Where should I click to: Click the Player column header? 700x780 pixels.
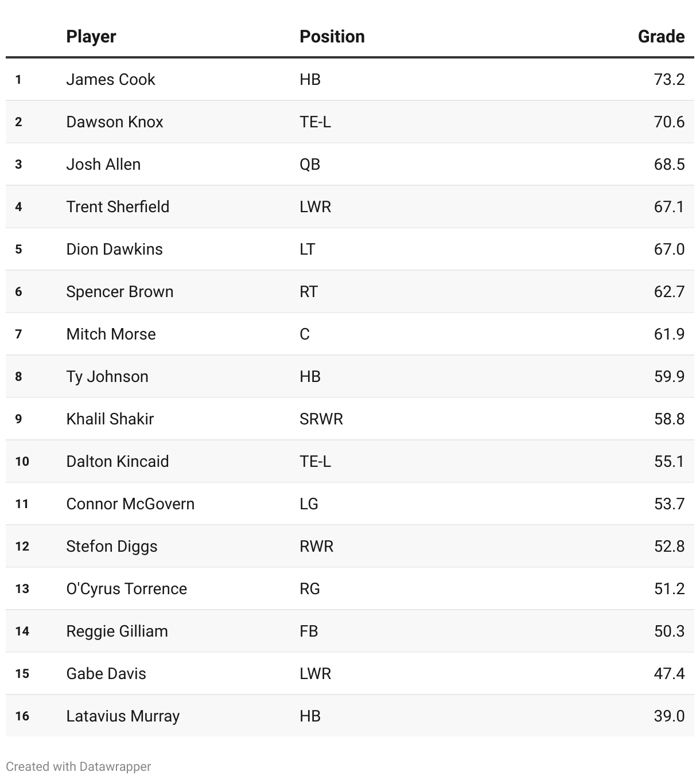click(91, 37)
